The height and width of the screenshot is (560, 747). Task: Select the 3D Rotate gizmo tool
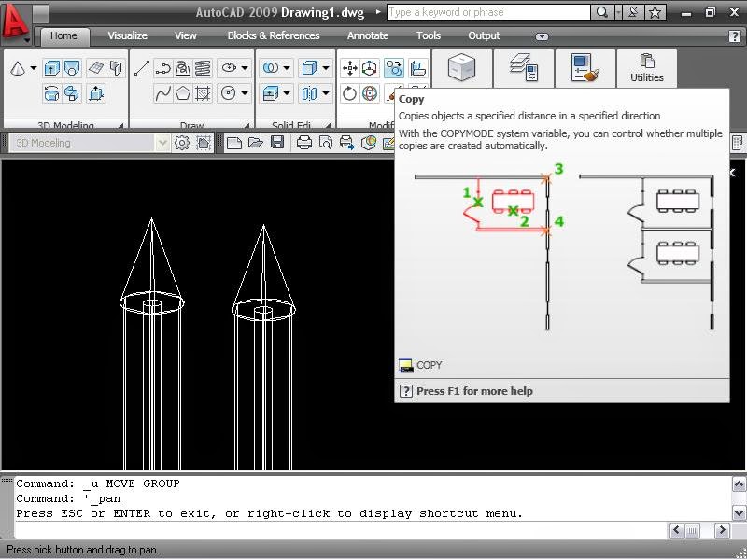click(370, 93)
